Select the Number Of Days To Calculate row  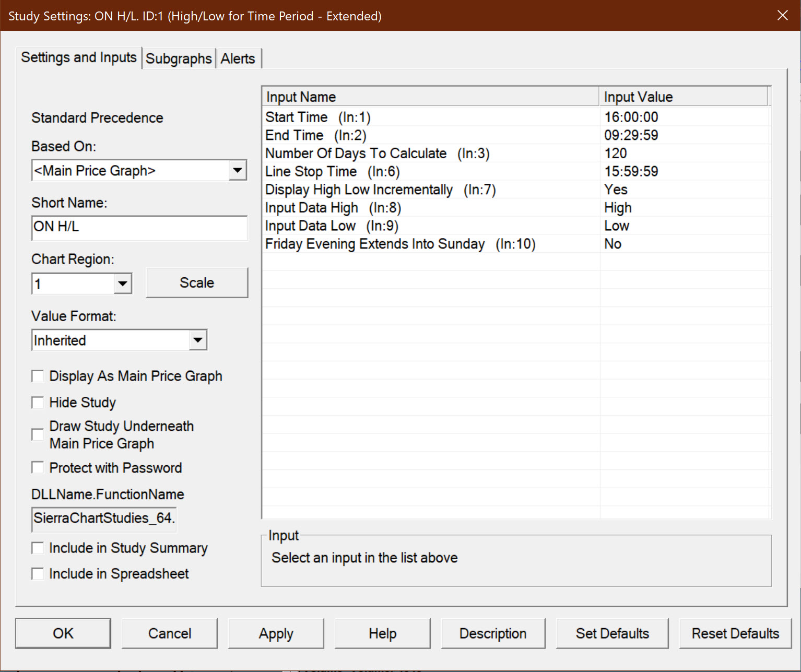tap(431, 154)
